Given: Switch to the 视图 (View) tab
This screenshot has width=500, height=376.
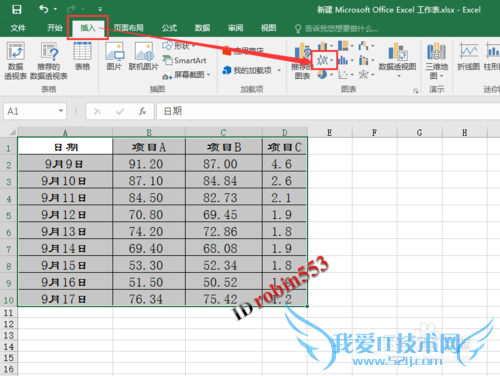Looking at the screenshot, I should (268, 28).
